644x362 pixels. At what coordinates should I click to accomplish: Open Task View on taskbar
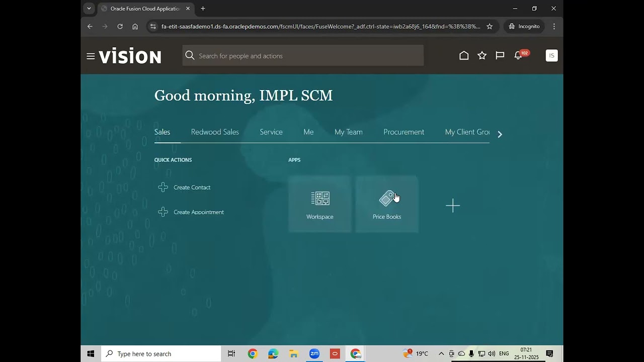(231, 354)
